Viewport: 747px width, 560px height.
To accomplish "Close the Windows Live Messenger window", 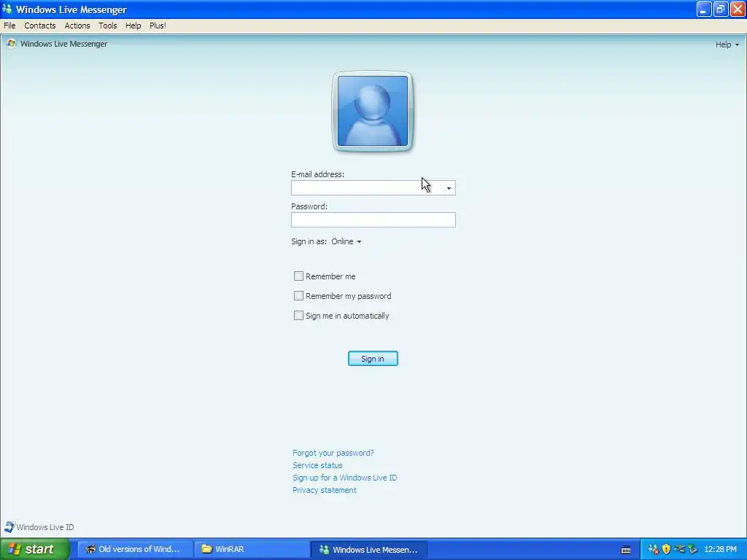I will click(x=738, y=9).
